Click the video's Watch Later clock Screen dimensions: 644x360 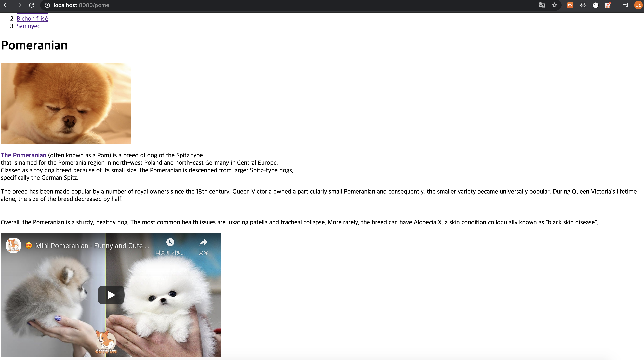170,242
